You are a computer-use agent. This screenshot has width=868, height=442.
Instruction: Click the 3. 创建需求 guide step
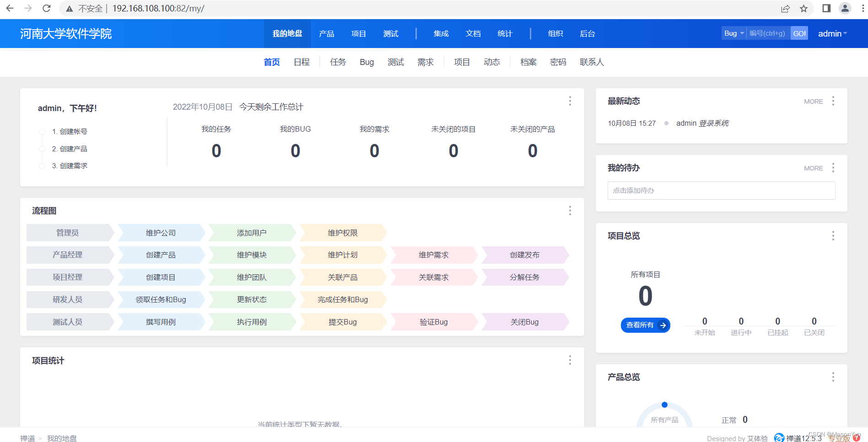pos(70,166)
